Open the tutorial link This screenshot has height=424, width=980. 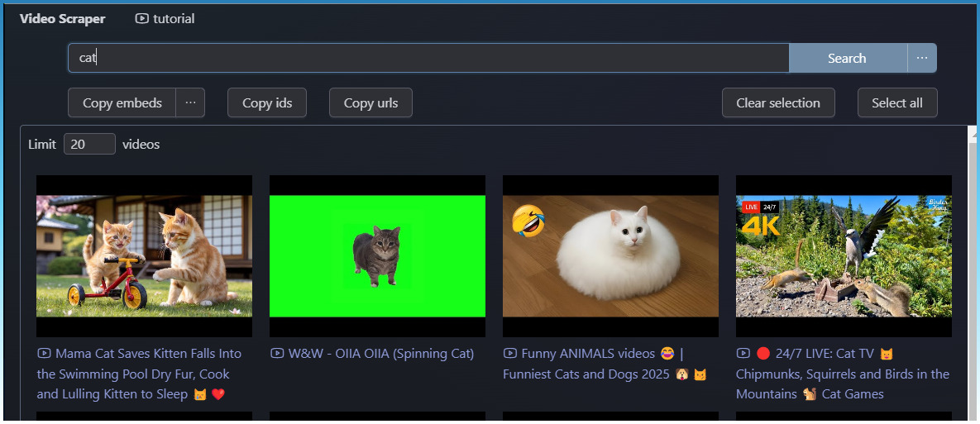pos(174,18)
